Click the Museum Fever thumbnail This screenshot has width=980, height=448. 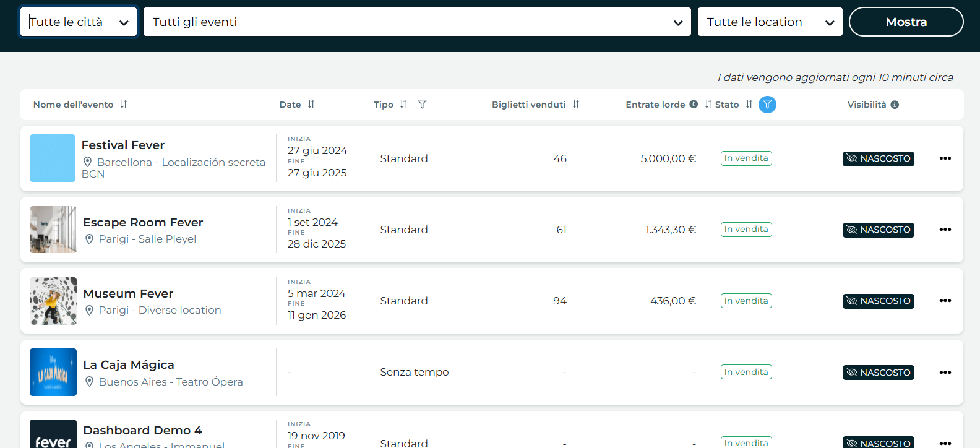53,301
